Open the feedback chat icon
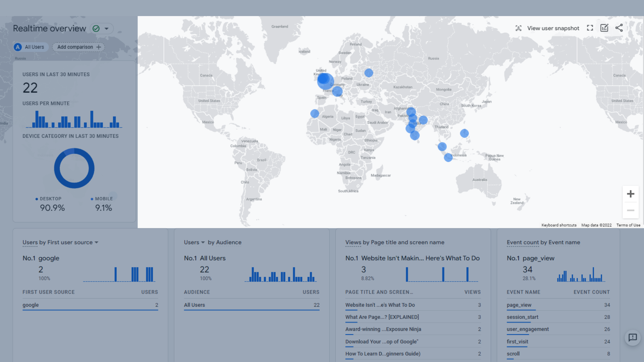 [633, 338]
